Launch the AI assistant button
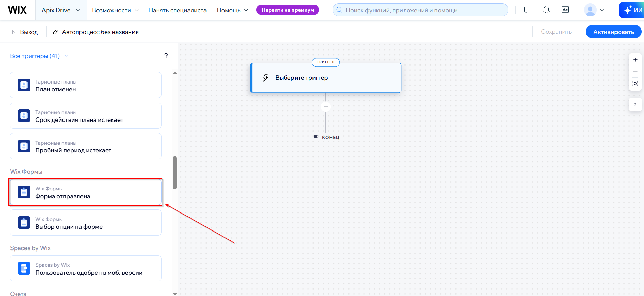This screenshot has width=644, height=296. 632,10
